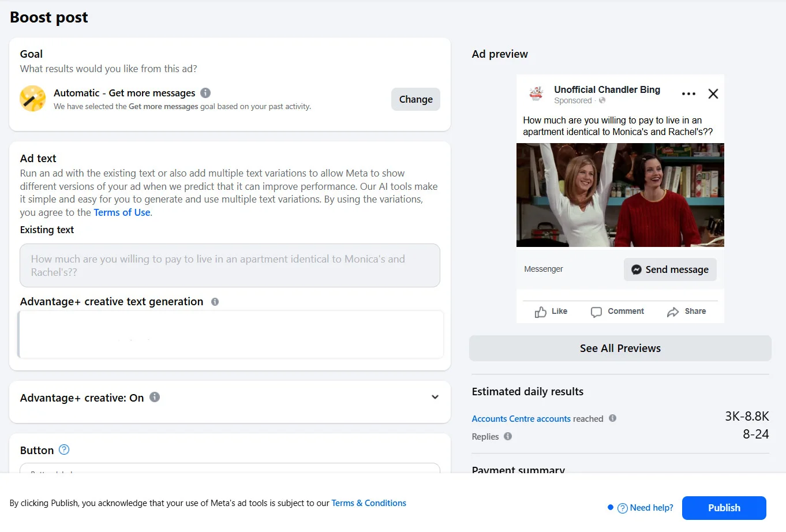Close the ad preview with the X
The width and height of the screenshot is (786, 532).
(x=713, y=93)
